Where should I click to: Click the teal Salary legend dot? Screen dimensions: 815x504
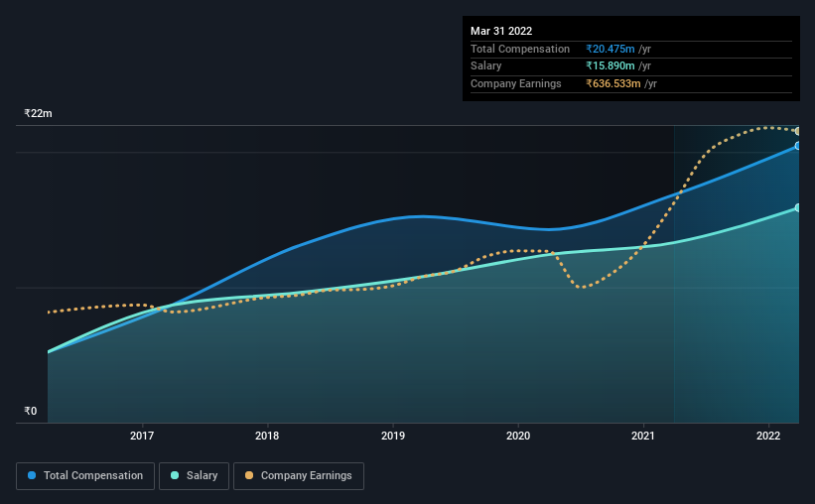(175, 475)
